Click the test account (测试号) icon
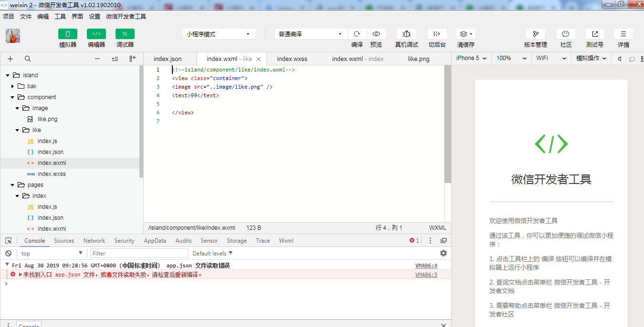Image resolution: width=644 pixels, height=327 pixels. tap(595, 34)
